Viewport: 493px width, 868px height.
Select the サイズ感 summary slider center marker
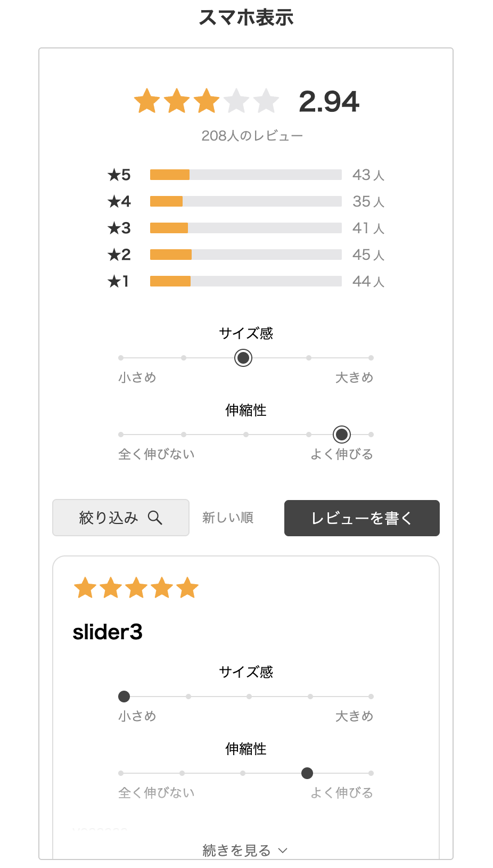click(x=243, y=358)
